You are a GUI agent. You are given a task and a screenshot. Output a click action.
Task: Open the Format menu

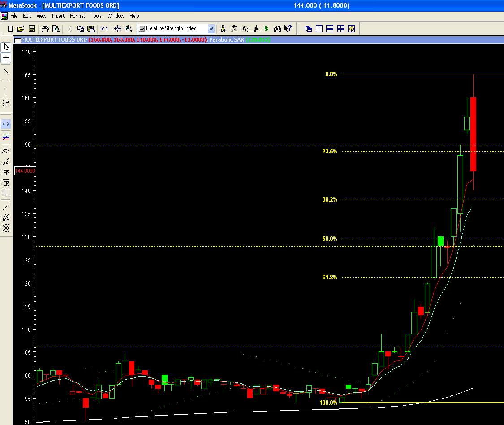click(x=78, y=16)
